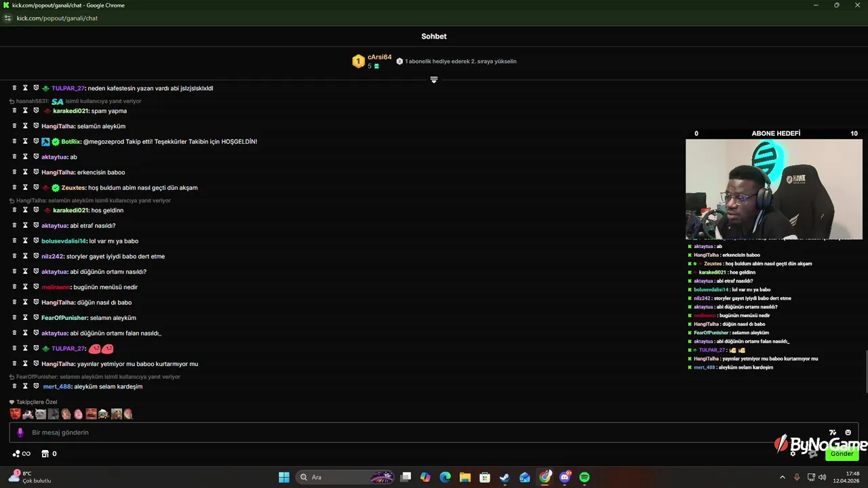This screenshot has width=868, height=488.
Task: Ban TULPAR_27 via shield icon on 'neden kafestesin' row
Action: click(36, 88)
